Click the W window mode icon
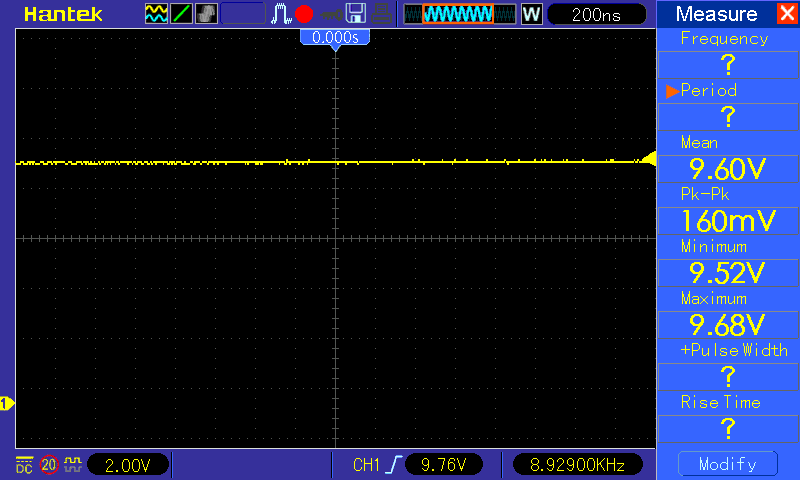 click(x=531, y=14)
